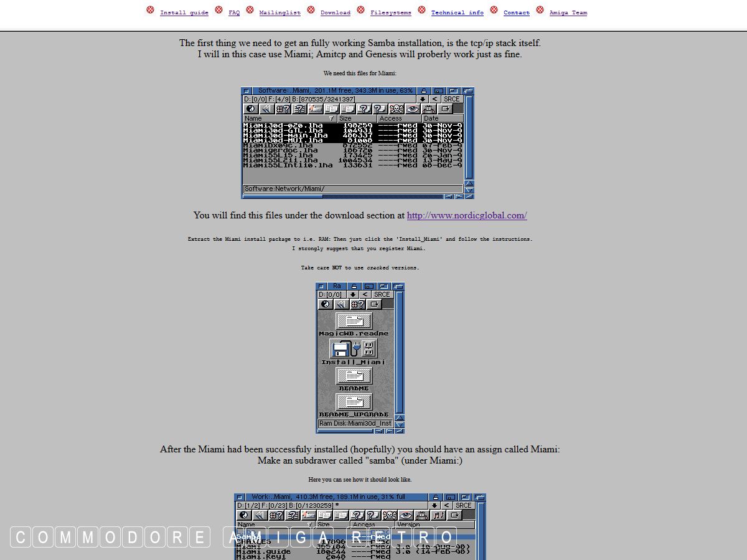Click the horizontal scrollbar in the Software Miami window

tap(342, 196)
